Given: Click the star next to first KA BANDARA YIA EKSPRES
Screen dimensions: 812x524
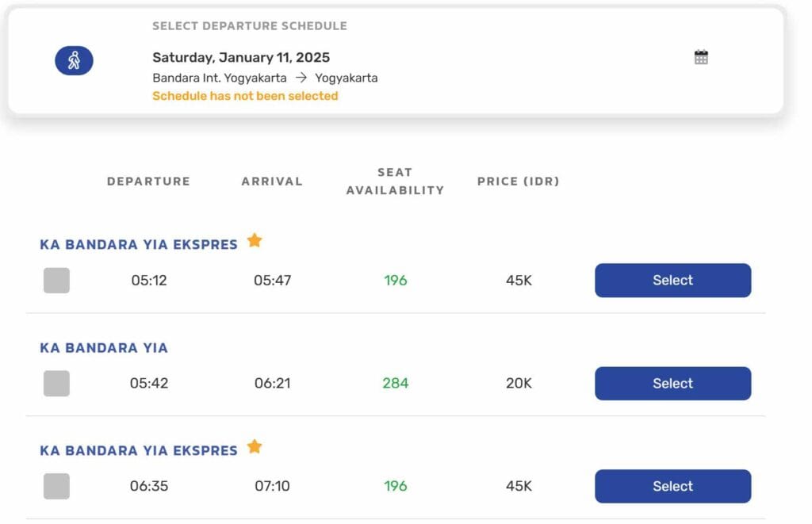Looking at the screenshot, I should coord(255,239).
